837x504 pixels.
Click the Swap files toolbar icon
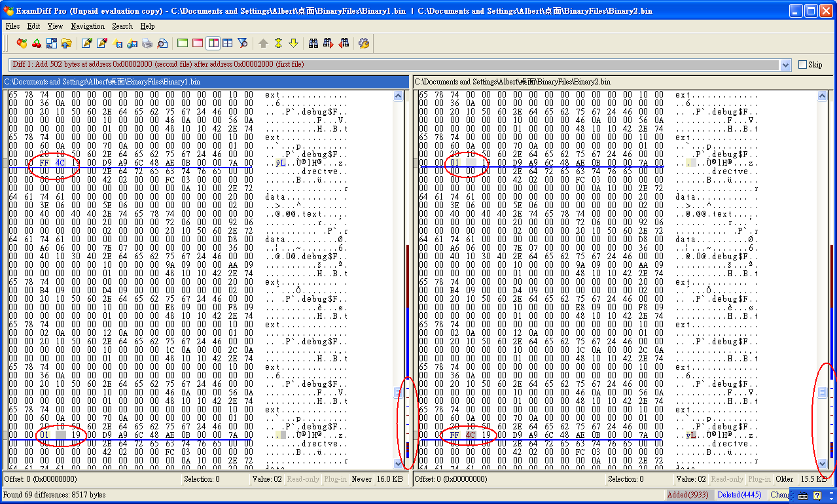52,43
